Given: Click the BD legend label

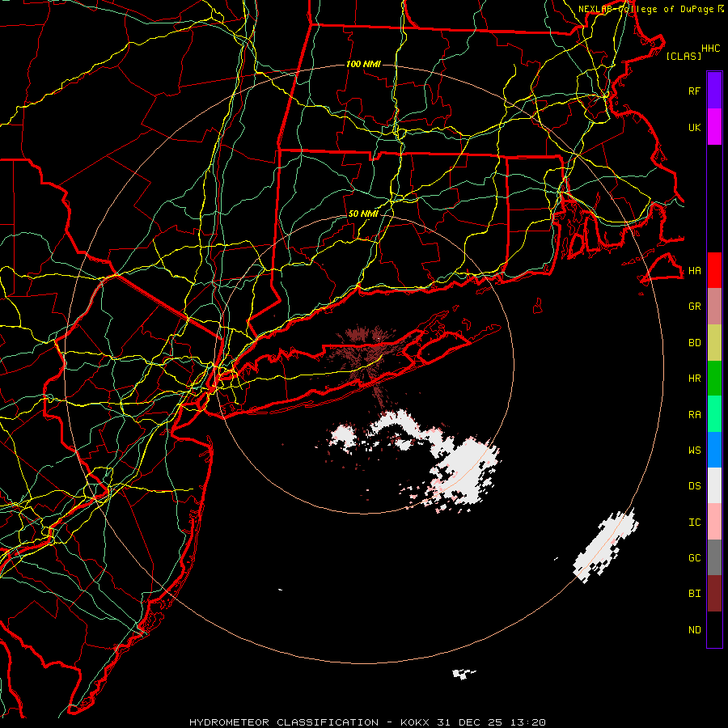Looking at the screenshot, I should click(x=695, y=343).
